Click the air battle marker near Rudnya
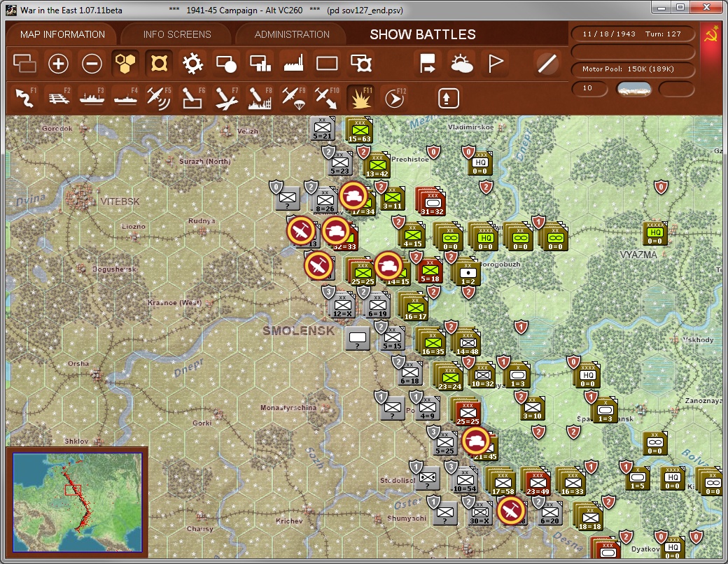The height and width of the screenshot is (564, 728). [x=301, y=231]
